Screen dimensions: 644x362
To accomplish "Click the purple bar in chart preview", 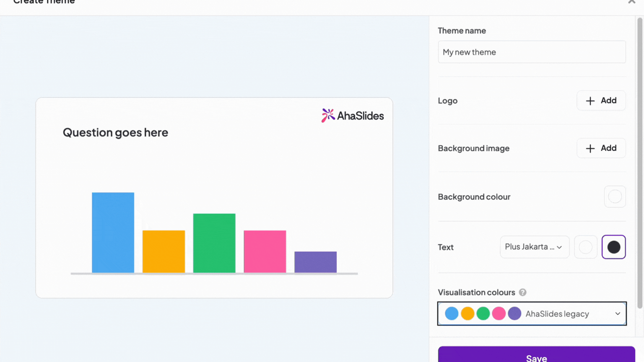I will (316, 262).
